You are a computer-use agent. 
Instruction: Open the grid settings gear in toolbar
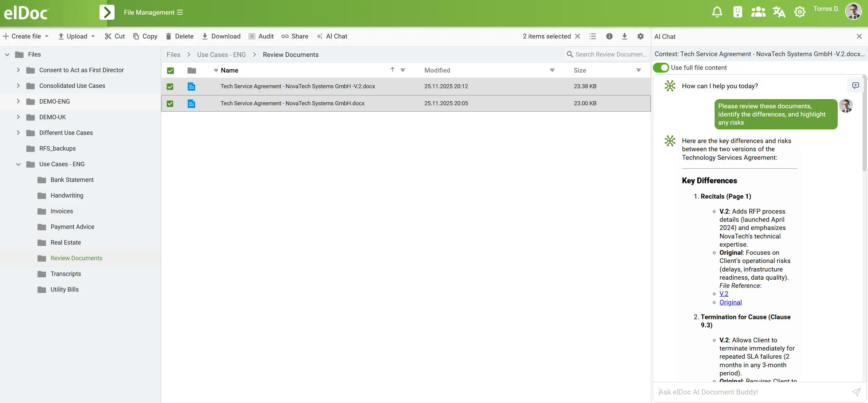click(x=641, y=36)
